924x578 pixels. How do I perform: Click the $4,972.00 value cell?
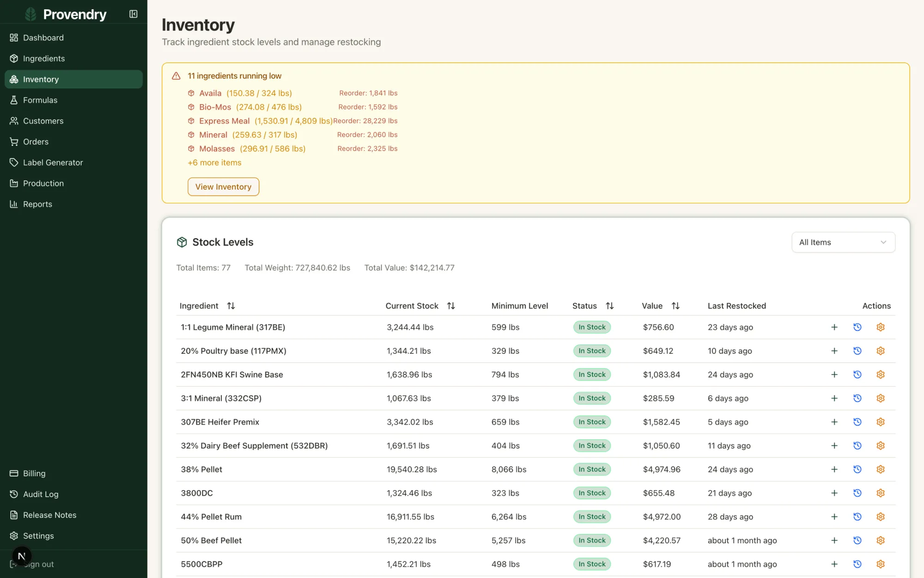(662, 517)
